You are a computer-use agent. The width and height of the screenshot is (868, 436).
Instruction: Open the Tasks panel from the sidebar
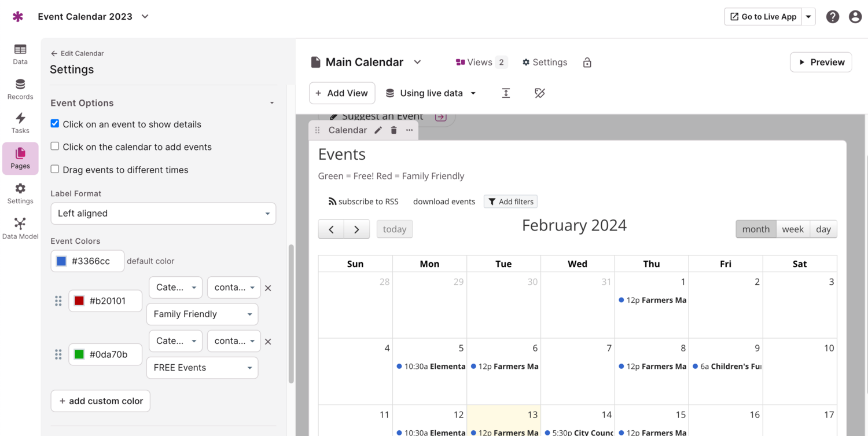click(20, 123)
